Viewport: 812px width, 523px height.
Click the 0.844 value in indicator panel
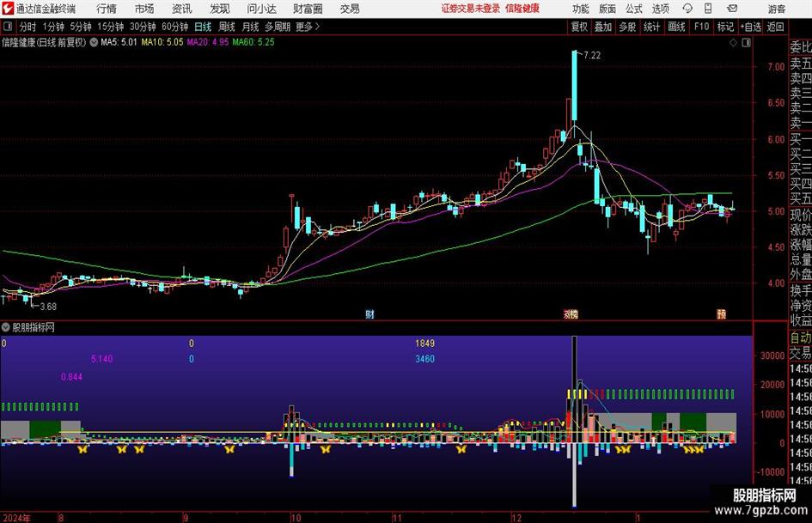point(71,377)
